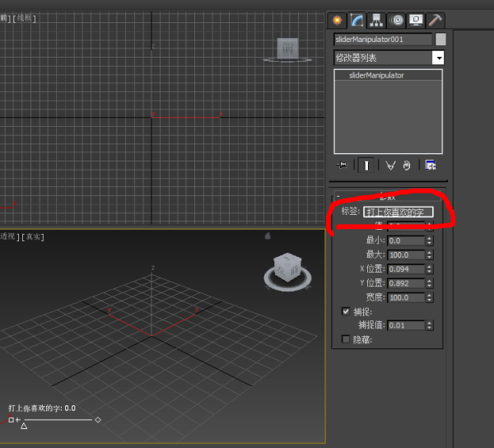Click the Y position spinner arrows
The height and width of the screenshot is (448, 494).
click(x=429, y=283)
